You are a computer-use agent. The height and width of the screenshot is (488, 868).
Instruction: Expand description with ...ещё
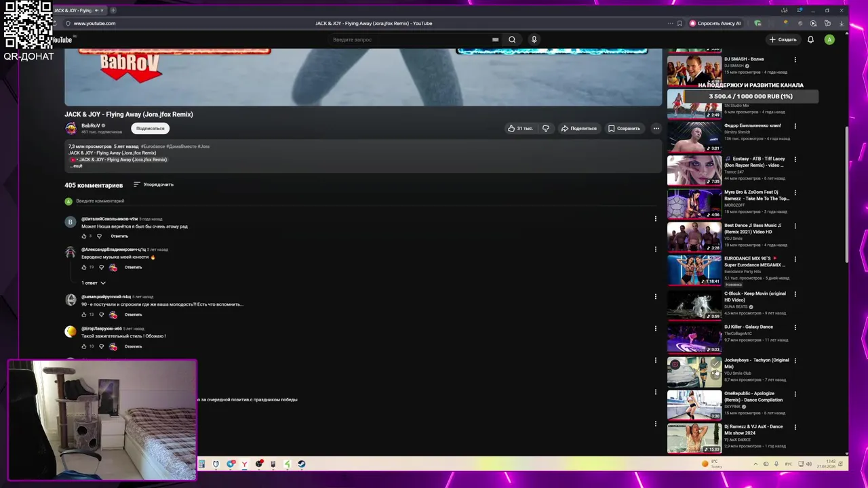[x=75, y=166]
